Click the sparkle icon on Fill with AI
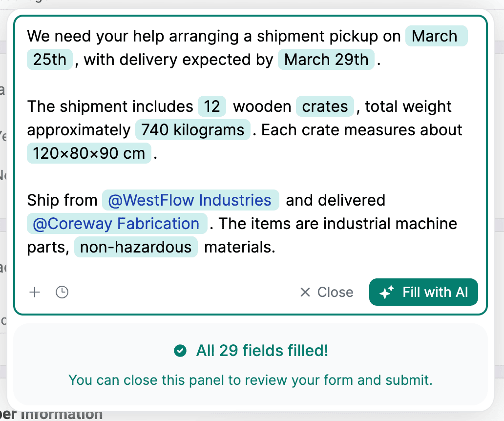Screen dimensions: 504x421 click(x=386, y=292)
